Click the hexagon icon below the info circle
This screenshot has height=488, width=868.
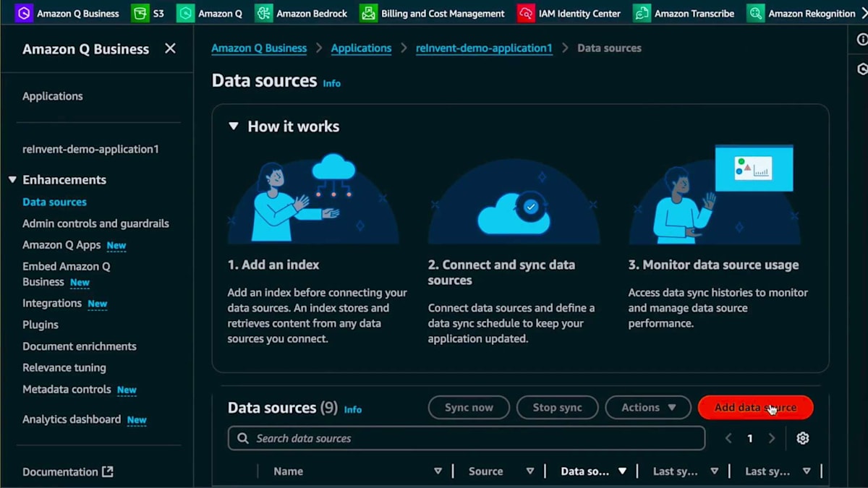[862, 69]
